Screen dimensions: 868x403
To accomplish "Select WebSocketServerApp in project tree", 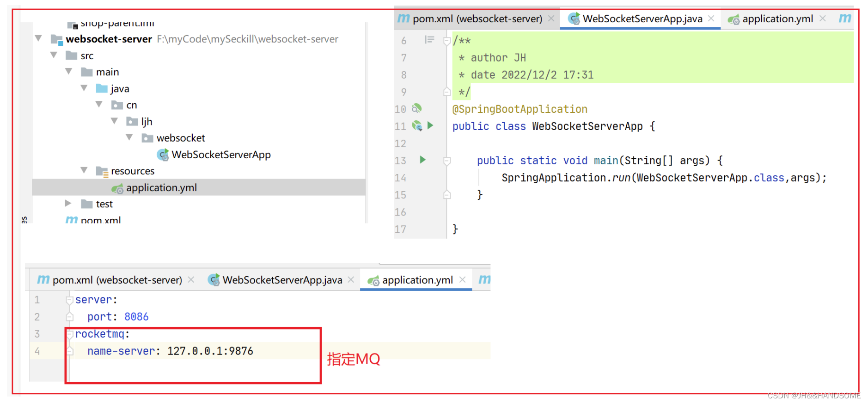I will tap(221, 155).
